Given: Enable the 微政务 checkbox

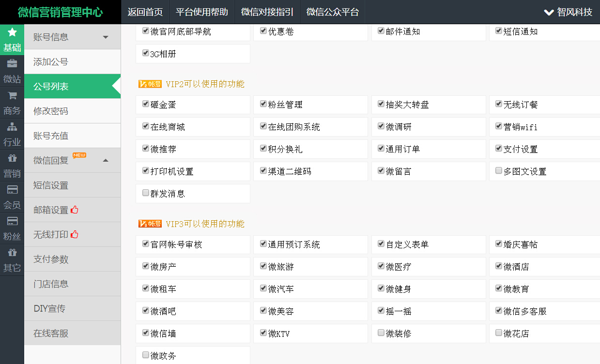Looking at the screenshot, I should (x=146, y=355).
